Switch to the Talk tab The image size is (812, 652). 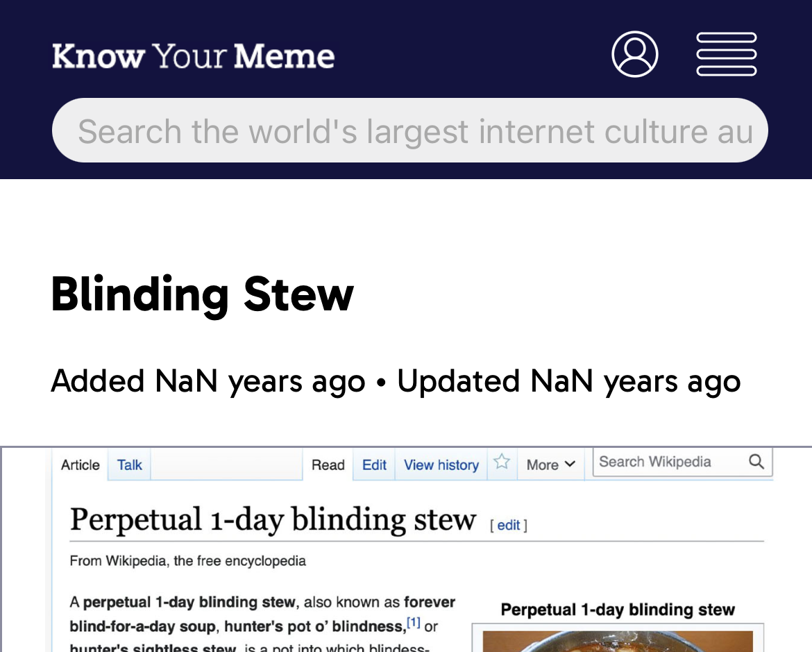pos(129,465)
